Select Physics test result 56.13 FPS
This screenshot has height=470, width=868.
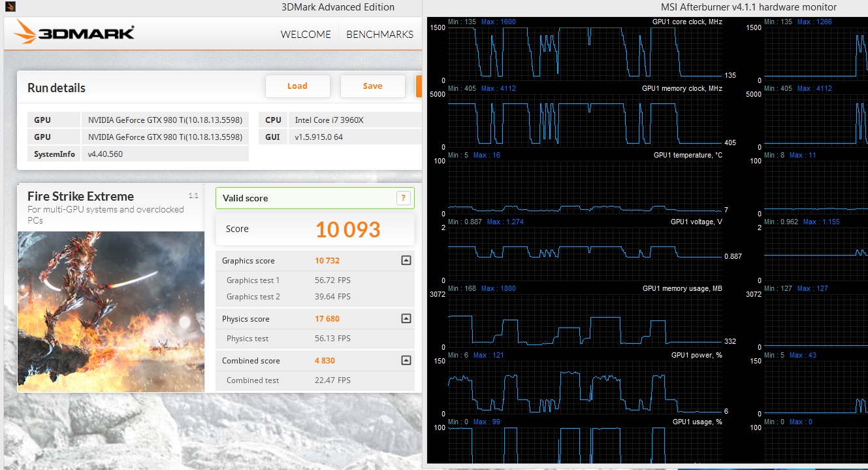pos(332,338)
